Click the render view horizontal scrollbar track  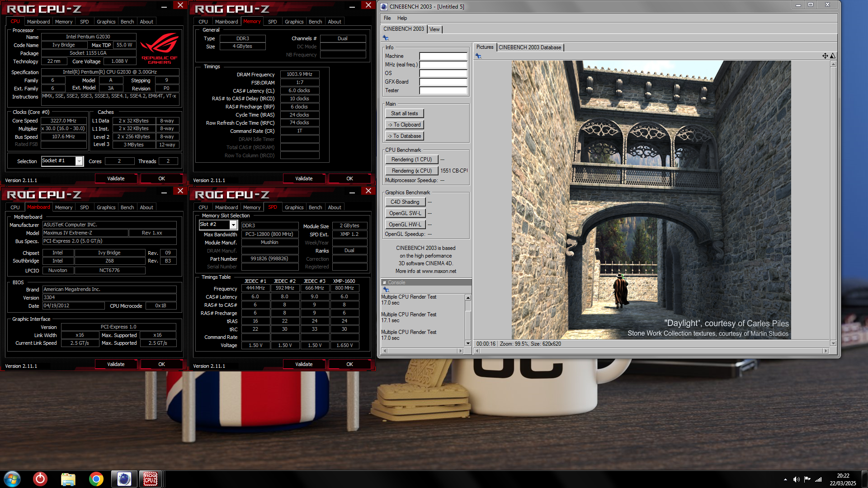coord(652,351)
